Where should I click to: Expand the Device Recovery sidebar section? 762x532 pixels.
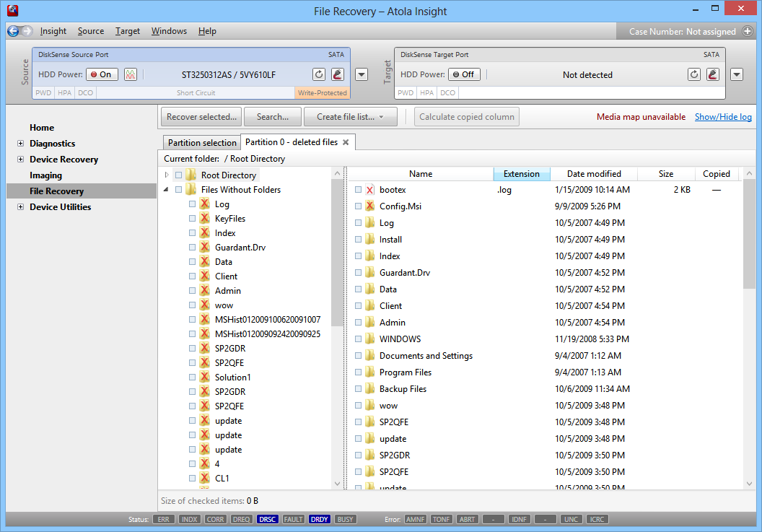tap(20, 159)
